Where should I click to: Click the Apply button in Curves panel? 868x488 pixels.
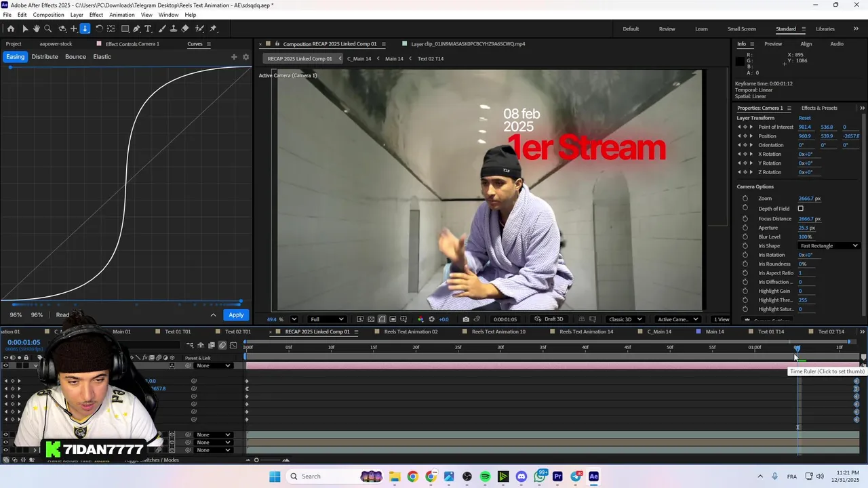click(236, 315)
